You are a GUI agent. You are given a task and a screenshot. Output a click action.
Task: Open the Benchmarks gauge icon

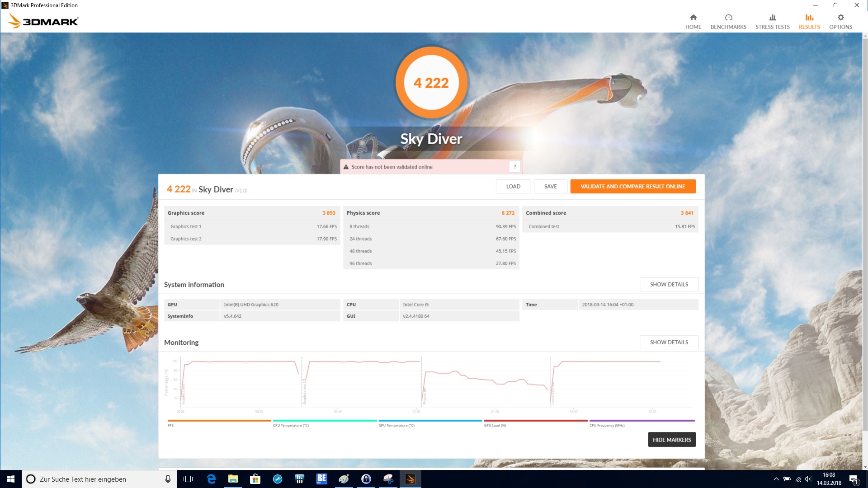tap(728, 18)
